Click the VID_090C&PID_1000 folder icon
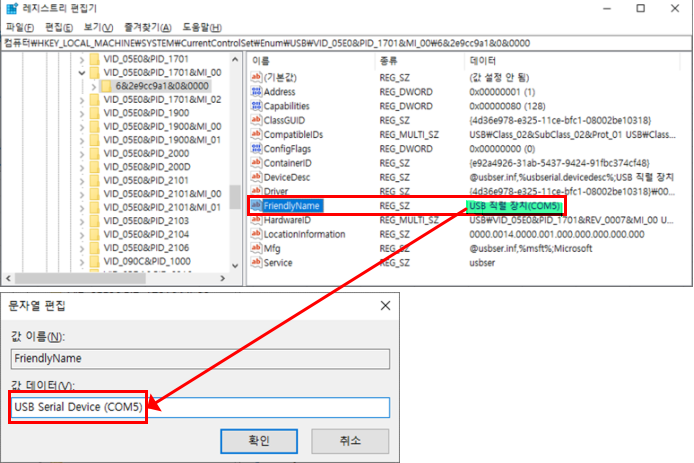This screenshot has width=694, height=463. [x=93, y=261]
